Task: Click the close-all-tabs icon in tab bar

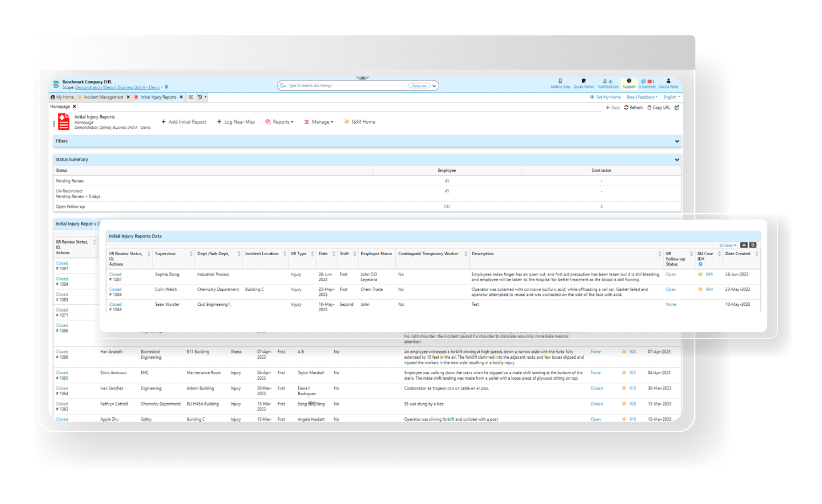Action: coord(191,97)
